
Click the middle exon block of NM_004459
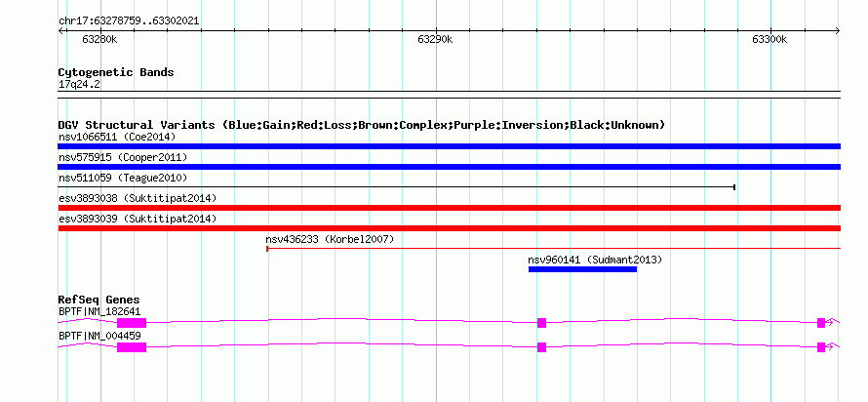[542, 347]
